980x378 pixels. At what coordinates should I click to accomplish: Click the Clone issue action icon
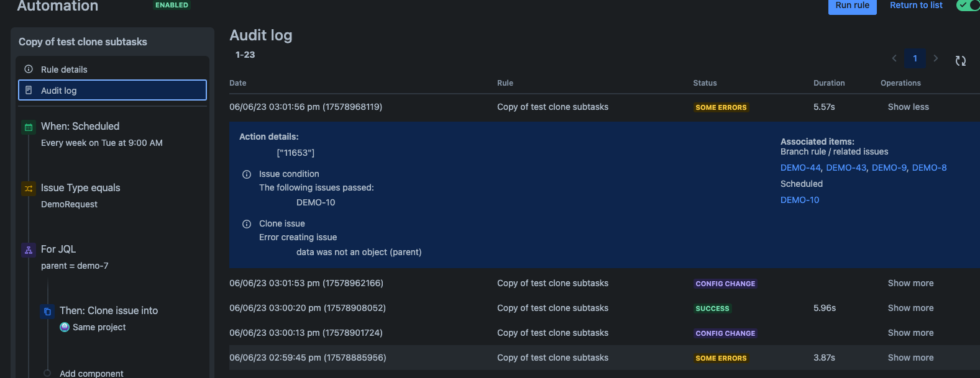47,312
